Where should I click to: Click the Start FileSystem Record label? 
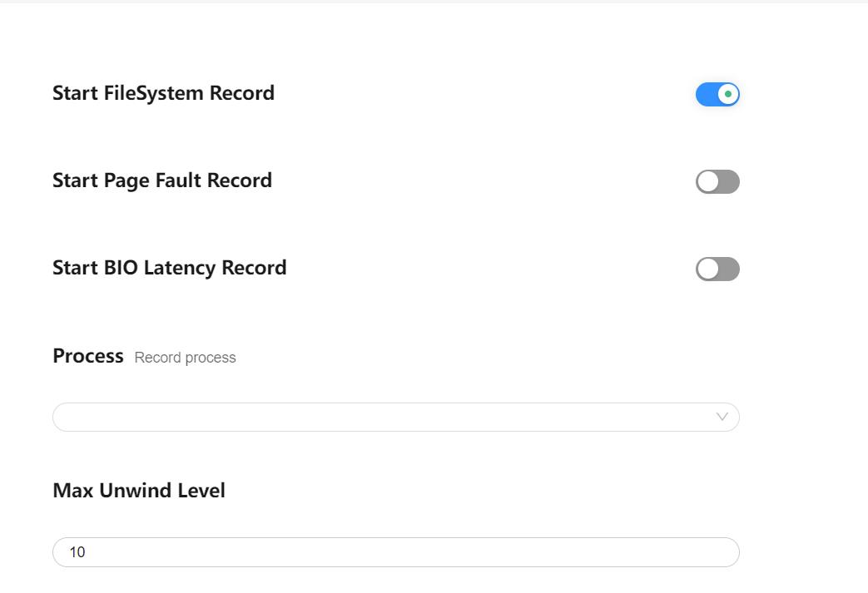(x=163, y=93)
